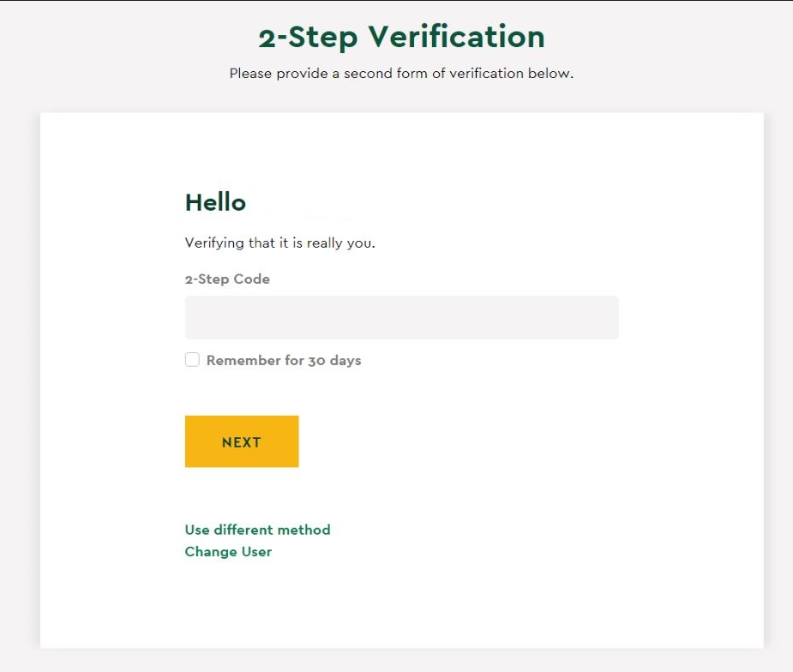Select the Change User link
This screenshot has width=793, height=672.
(228, 551)
